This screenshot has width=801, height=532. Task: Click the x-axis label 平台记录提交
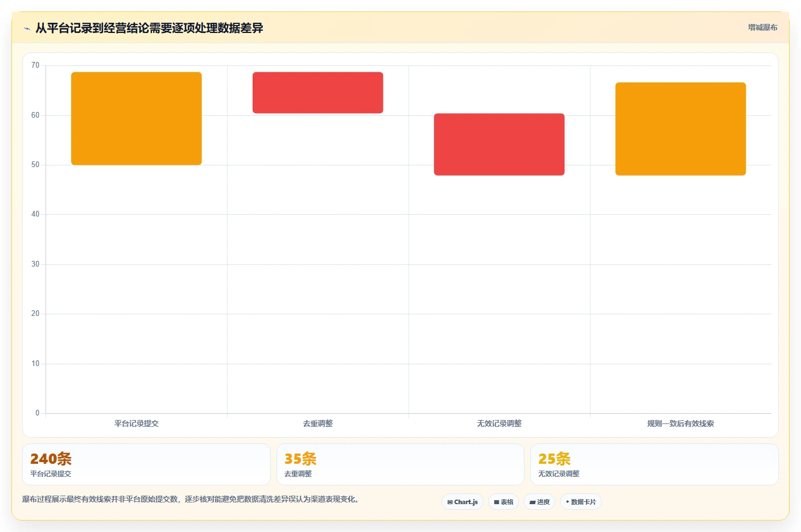[x=137, y=423]
